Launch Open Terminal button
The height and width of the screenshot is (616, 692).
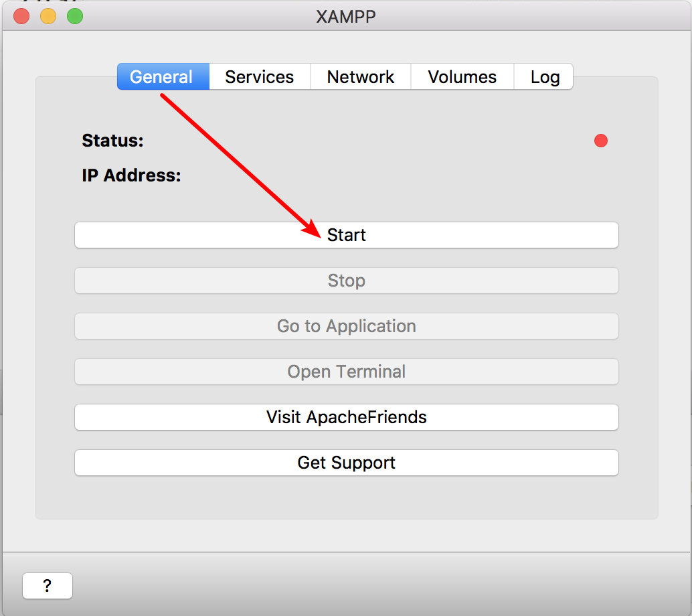pyautogui.click(x=347, y=372)
